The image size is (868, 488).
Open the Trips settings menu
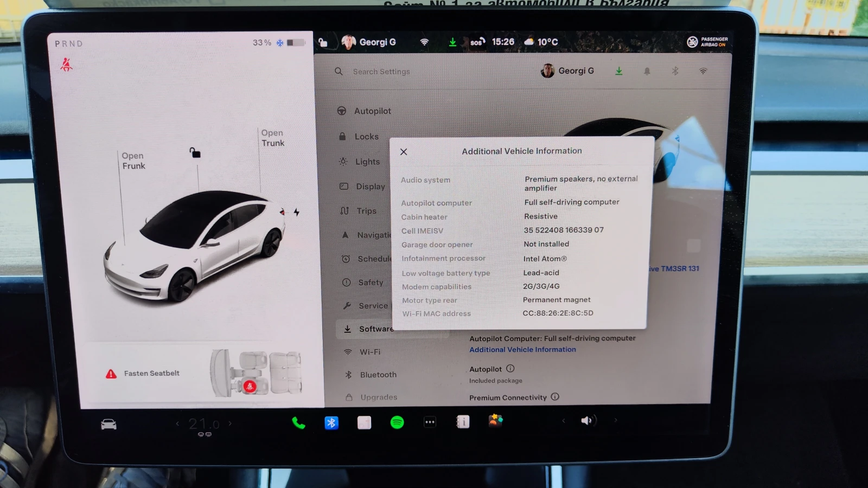pos(358,211)
